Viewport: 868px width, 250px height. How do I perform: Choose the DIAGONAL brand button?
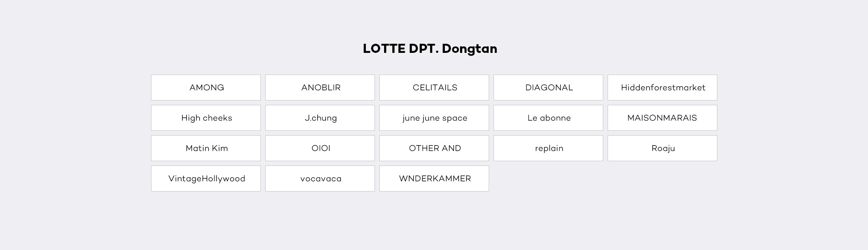548,88
